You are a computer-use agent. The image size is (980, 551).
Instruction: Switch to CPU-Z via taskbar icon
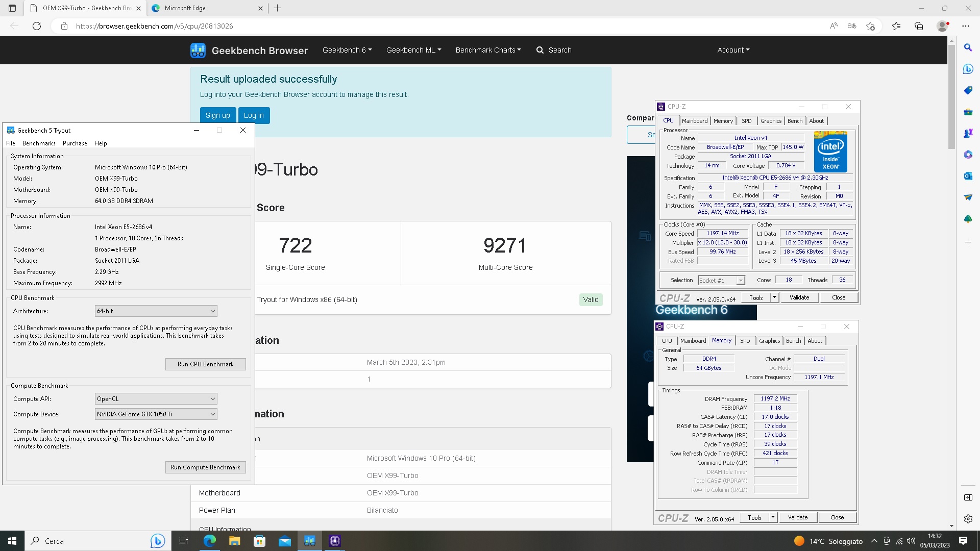[335, 541]
